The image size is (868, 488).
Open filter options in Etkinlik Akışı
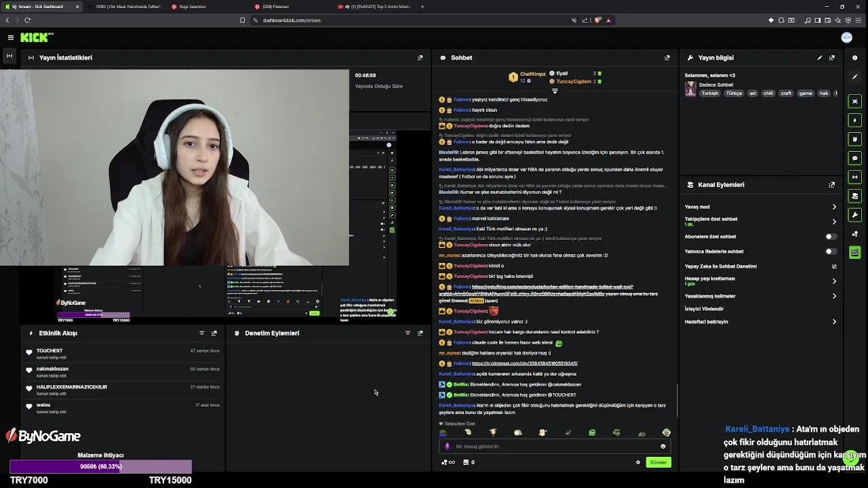[x=201, y=333]
